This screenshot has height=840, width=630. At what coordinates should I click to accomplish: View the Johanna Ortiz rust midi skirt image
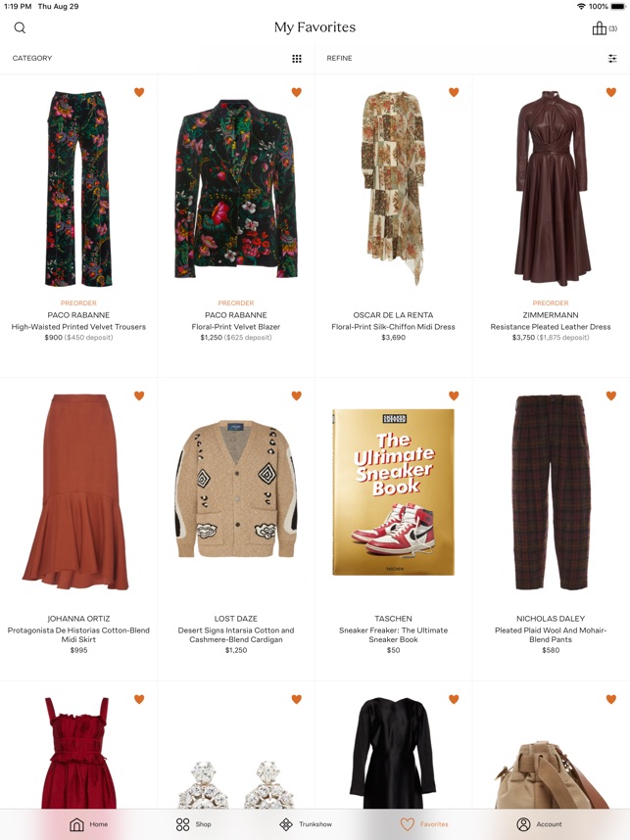tap(76, 491)
